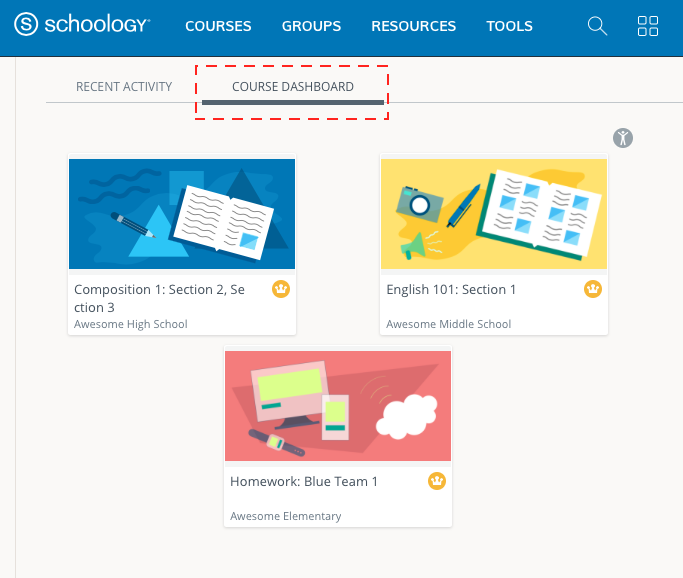Click the Awesome Elementary label
Image resolution: width=683 pixels, height=578 pixels.
pos(286,516)
